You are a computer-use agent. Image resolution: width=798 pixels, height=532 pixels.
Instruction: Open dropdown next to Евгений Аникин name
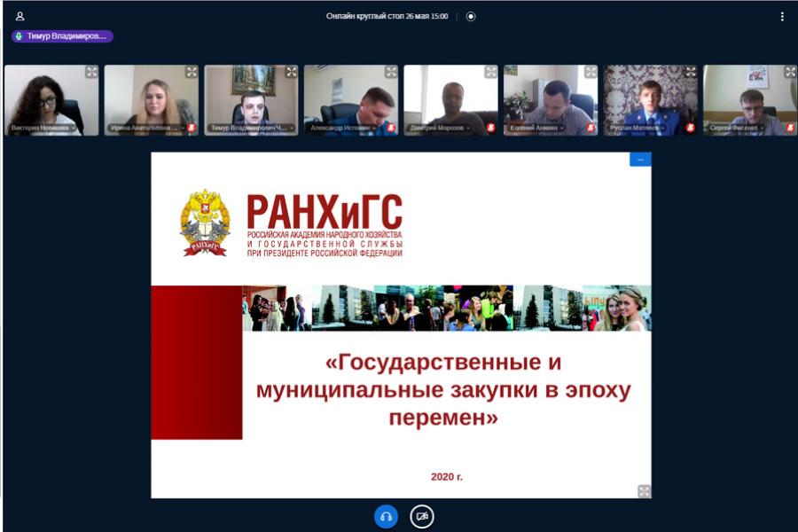[562, 128]
